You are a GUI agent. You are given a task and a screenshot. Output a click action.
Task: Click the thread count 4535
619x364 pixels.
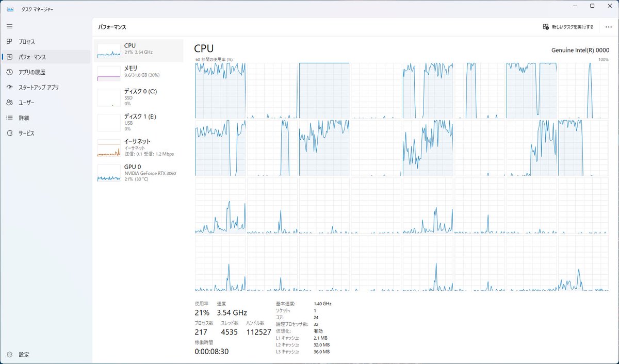(229, 332)
